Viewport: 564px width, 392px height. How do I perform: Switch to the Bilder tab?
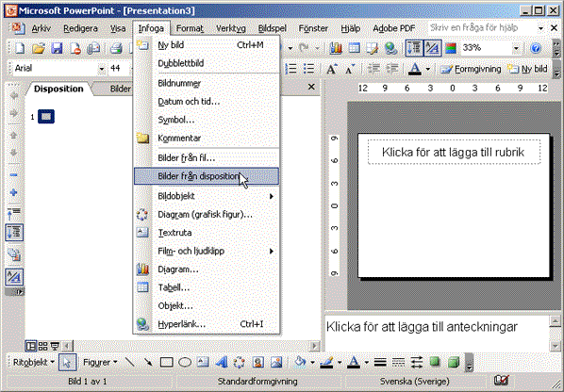(120, 89)
